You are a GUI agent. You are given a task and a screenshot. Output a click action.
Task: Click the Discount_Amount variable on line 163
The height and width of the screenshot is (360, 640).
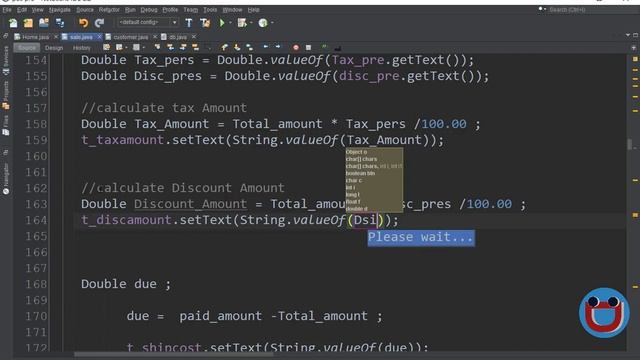tap(190, 204)
